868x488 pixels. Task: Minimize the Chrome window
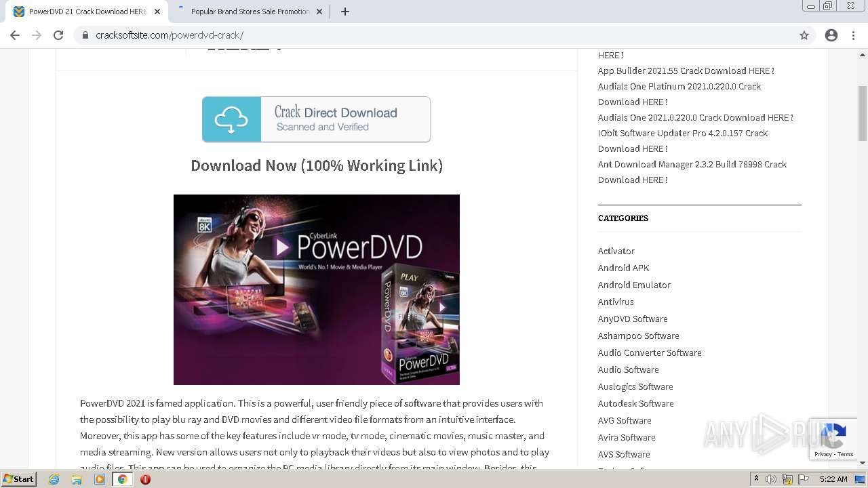coord(811,6)
